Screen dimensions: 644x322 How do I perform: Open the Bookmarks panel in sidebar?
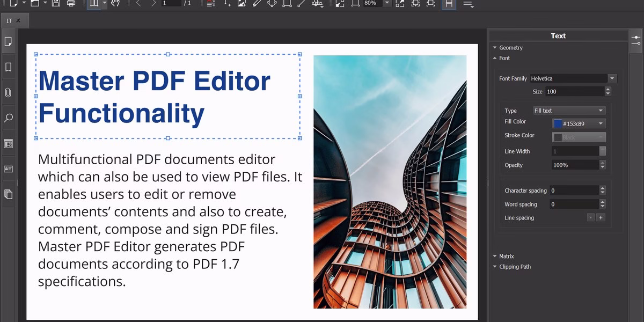pyautogui.click(x=8, y=67)
